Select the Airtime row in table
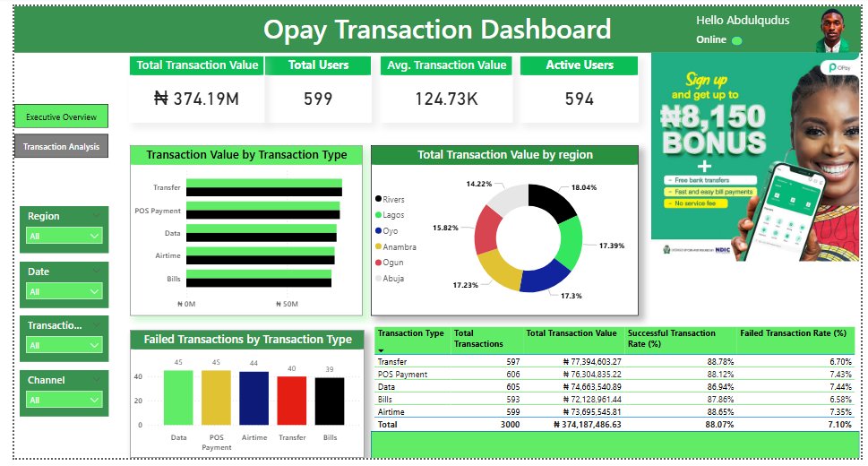Image resolution: width=868 pixels, height=466 pixels. click(x=614, y=412)
